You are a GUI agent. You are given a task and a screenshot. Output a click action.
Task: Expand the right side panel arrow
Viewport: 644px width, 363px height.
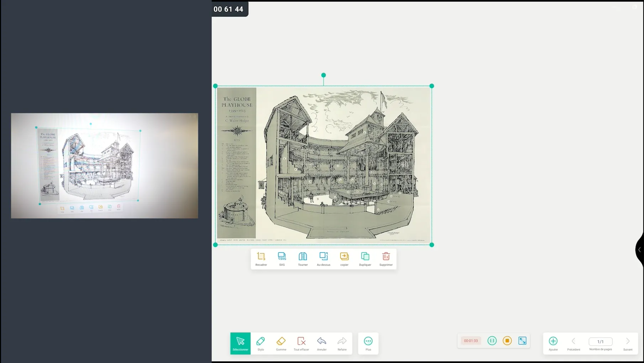pos(639,250)
